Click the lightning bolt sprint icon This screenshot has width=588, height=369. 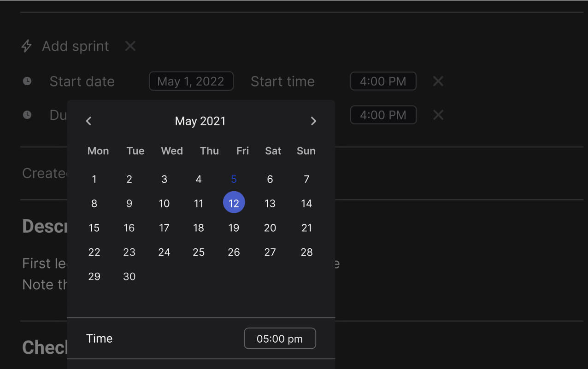point(27,46)
